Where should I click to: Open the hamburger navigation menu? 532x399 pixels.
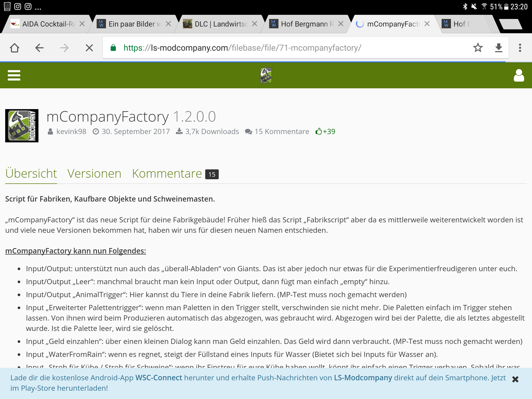(14, 75)
